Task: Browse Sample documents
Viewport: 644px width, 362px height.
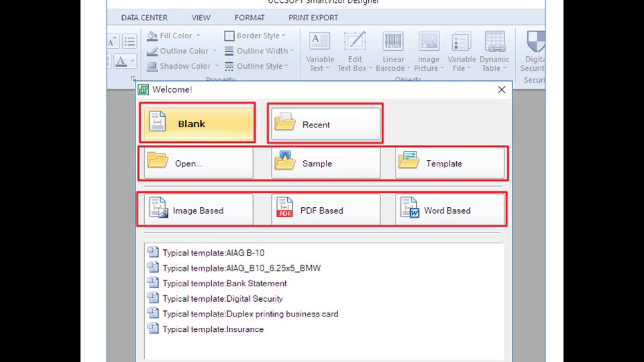Action: coord(326,163)
